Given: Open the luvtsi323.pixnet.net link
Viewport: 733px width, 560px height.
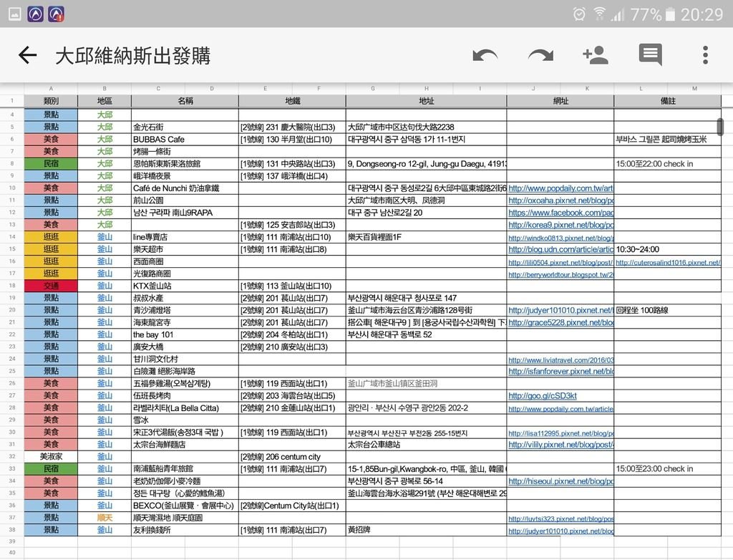Looking at the screenshot, I should click(x=561, y=518).
